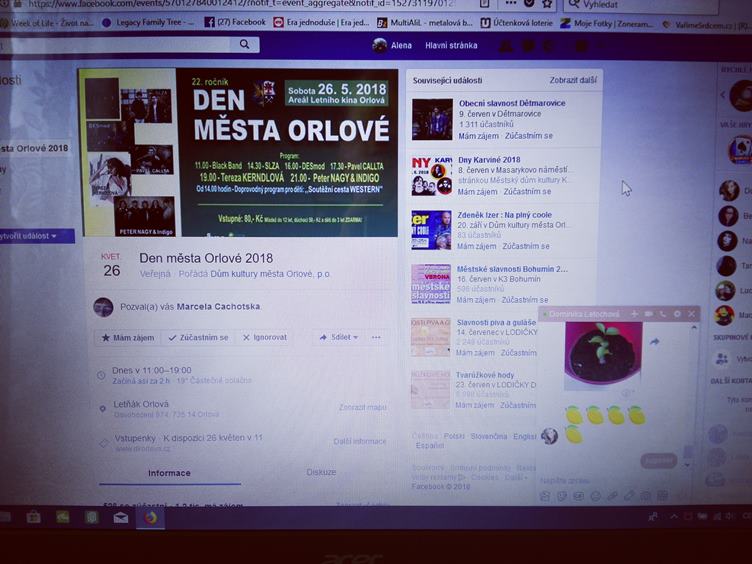This screenshot has height=564, width=752.
Task: Click Mám zájem under Zdeněk Izer event
Action: tap(476, 246)
